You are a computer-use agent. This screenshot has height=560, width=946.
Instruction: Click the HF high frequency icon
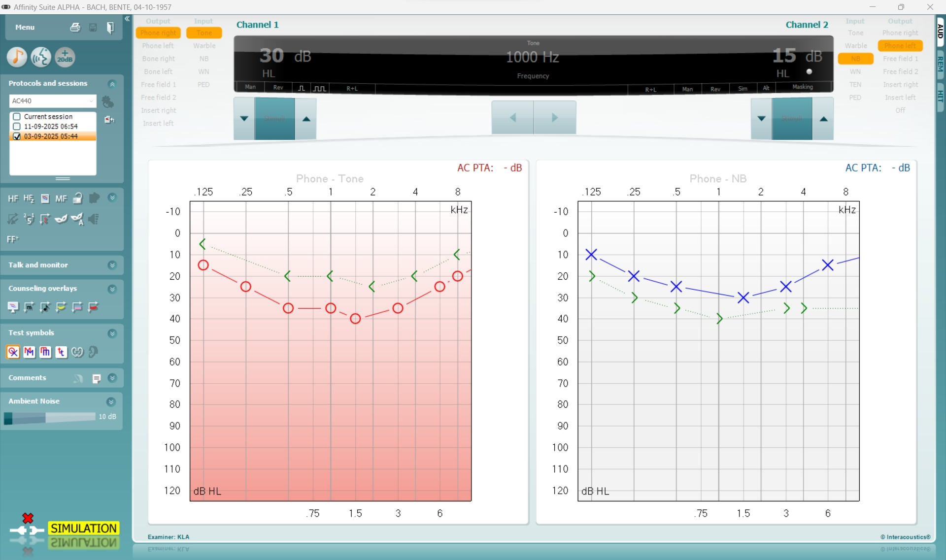coord(13,198)
